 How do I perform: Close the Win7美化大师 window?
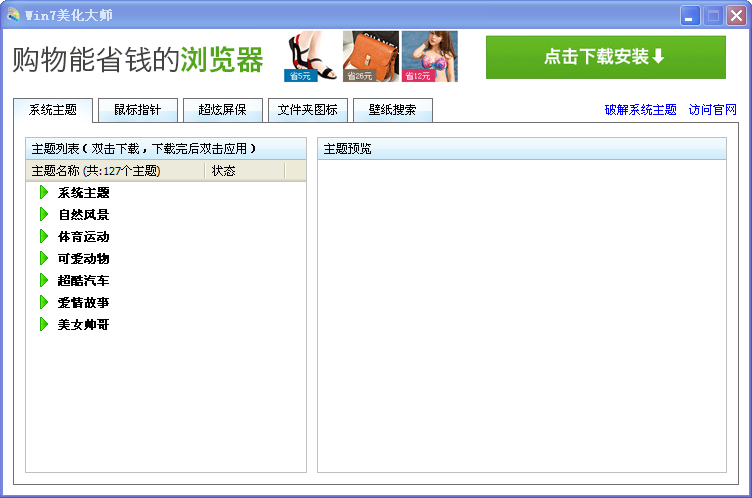tap(736, 15)
